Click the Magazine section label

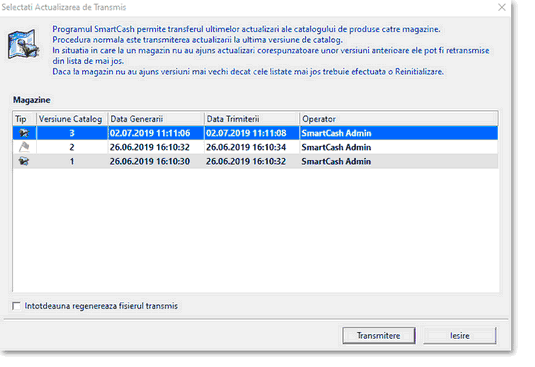click(32, 100)
